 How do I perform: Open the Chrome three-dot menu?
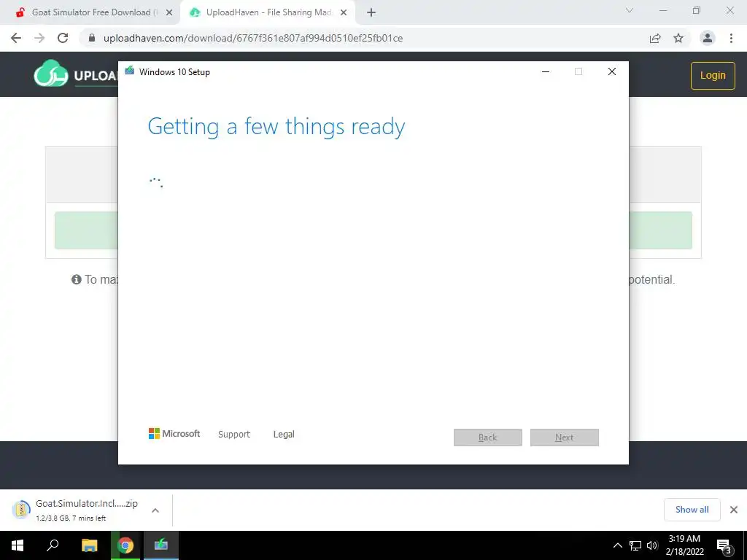pyautogui.click(x=731, y=38)
